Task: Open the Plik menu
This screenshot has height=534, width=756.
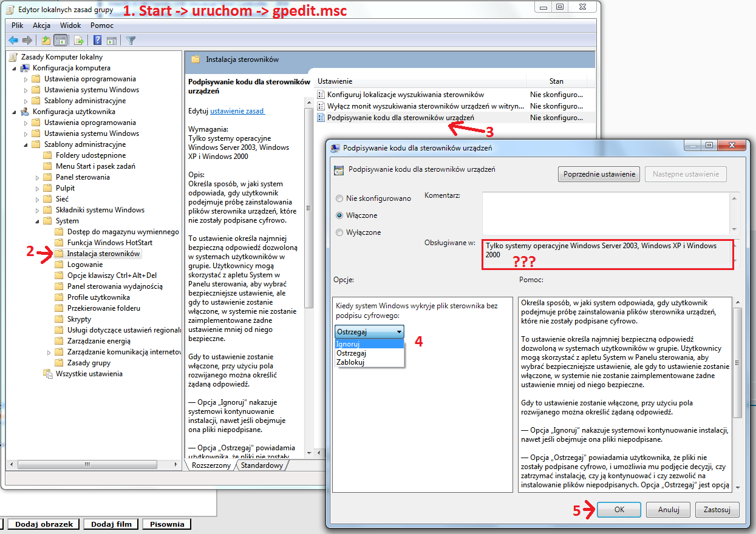Action: coord(18,25)
